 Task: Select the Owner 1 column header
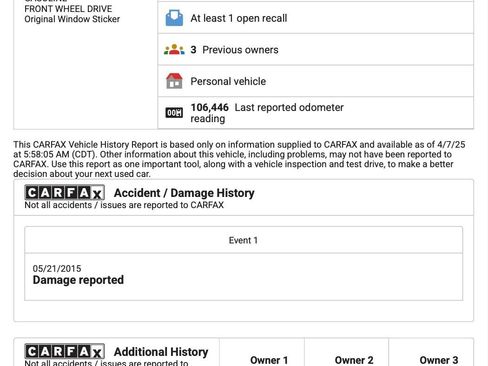[x=269, y=360]
